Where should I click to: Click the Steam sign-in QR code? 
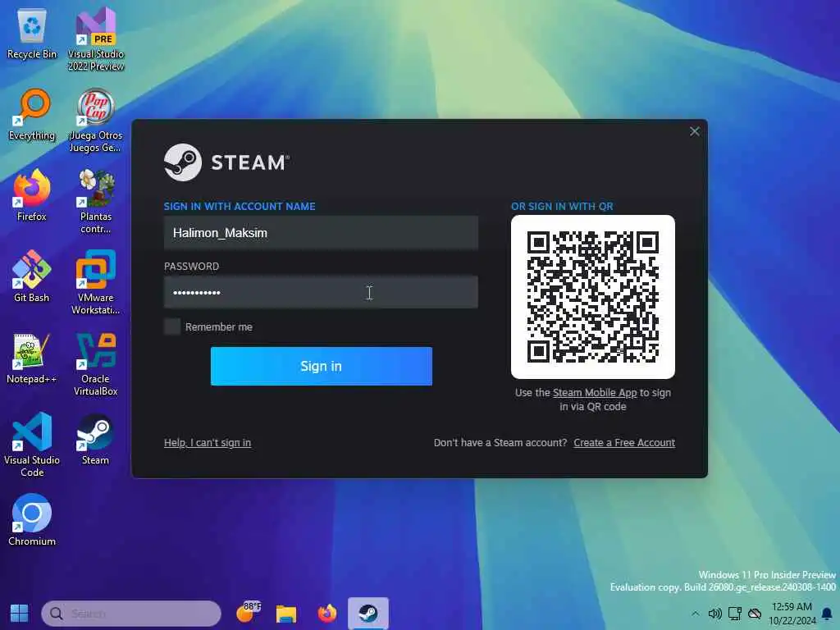[593, 297]
